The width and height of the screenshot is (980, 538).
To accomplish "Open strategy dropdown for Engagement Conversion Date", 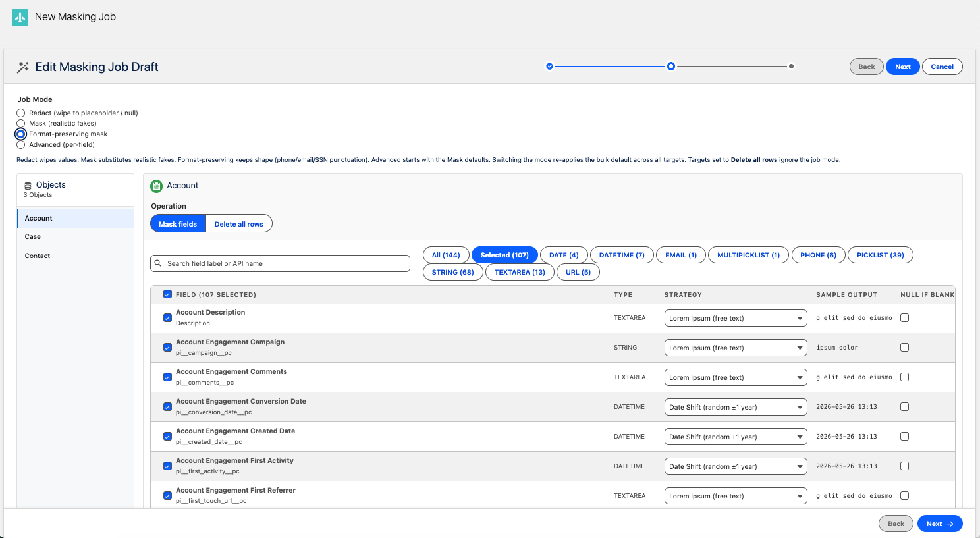I will tap(736, 407).
